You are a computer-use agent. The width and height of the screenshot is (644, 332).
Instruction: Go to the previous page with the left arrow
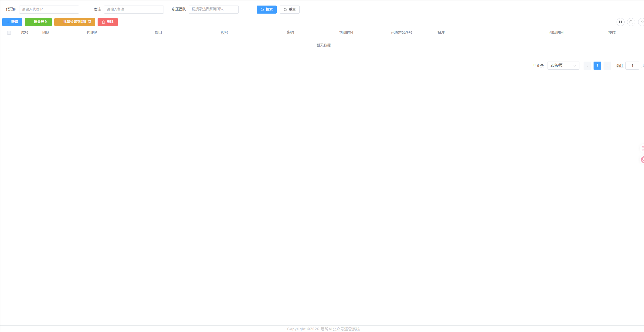point(587,65)
